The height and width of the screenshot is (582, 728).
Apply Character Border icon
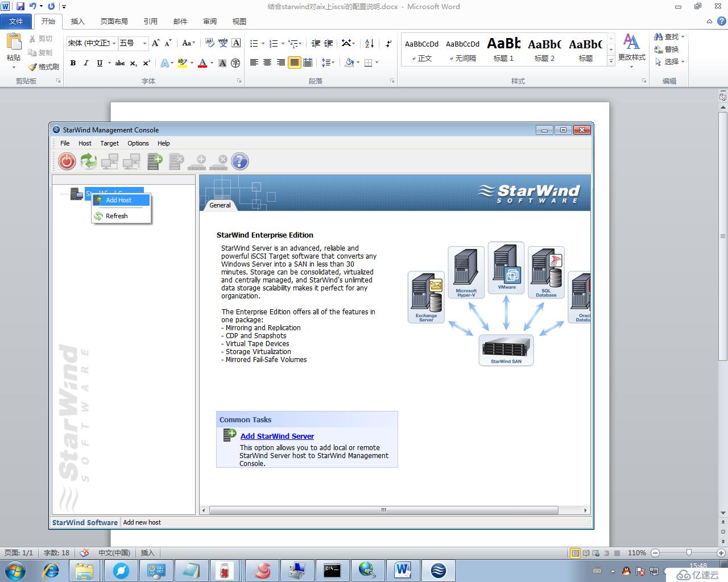(x=237, y=43)
